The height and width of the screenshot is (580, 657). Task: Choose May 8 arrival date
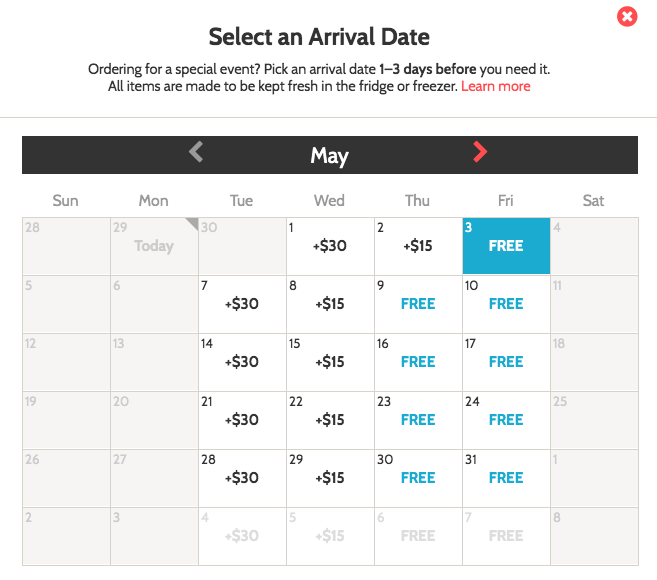click(x=330, y=304)
